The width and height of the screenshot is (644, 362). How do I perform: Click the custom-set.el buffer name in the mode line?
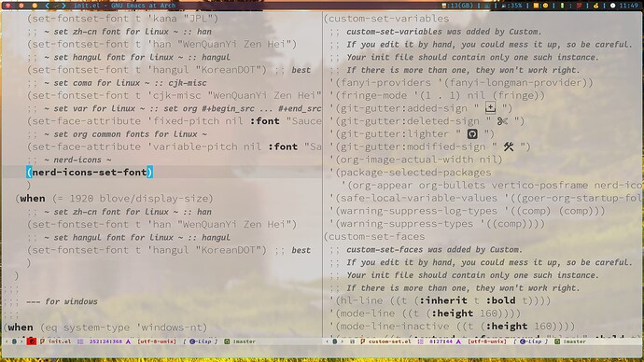(389, 341)
